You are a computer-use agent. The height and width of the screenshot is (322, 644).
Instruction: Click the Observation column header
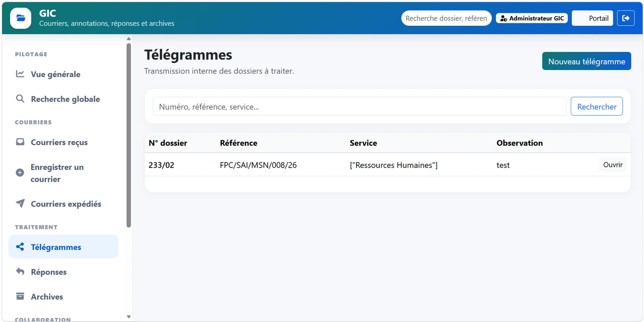pos(520,143)
